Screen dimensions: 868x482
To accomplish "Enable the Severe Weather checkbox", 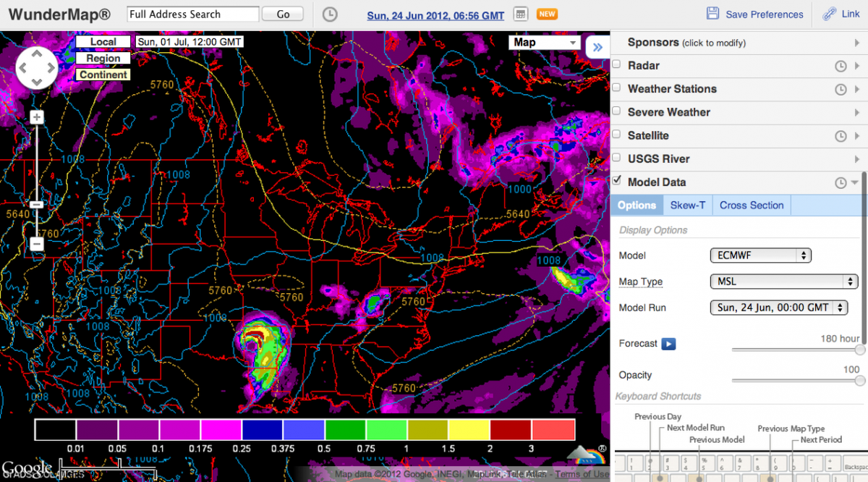I will pyautogui.click(x=616, y=110).
